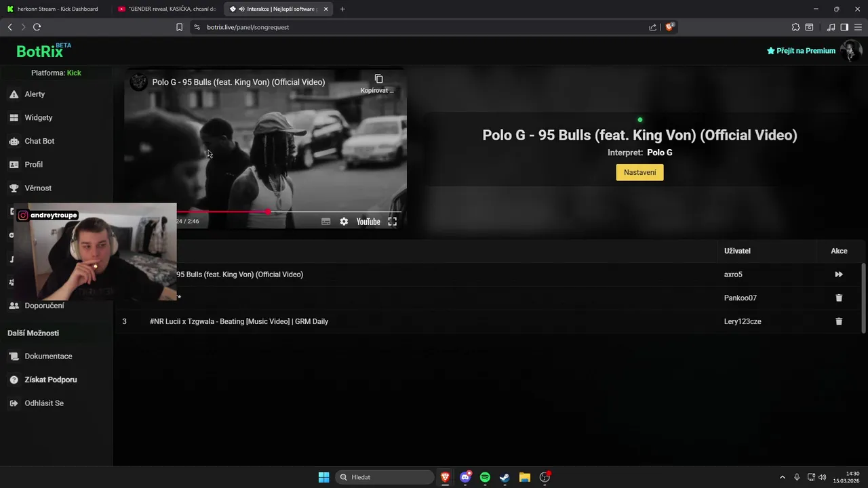Open the taskbar volume control
Image resolution: width=868 pixels, height=488 pixels.
coord(822,477)
